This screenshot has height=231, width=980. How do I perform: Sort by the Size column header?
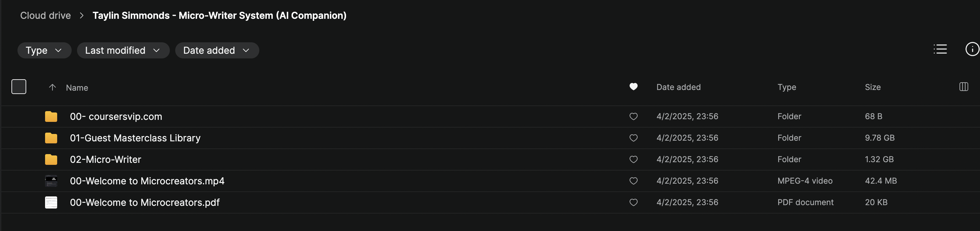tap(872, 87)
